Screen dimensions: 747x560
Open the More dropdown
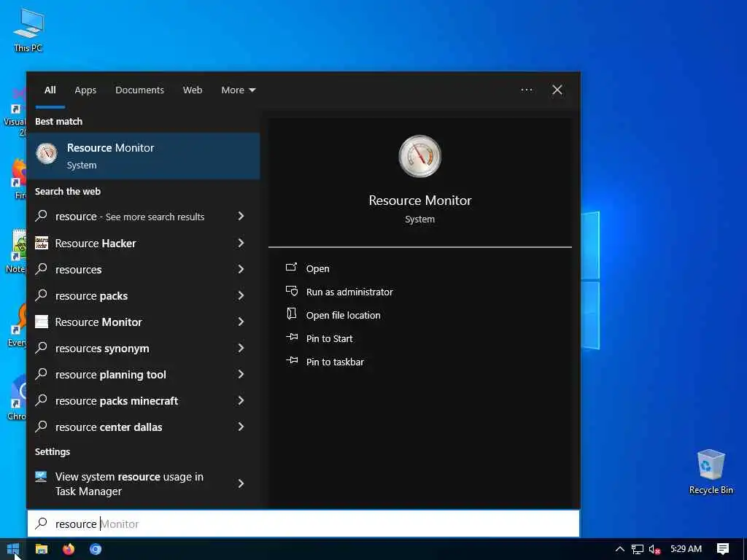click(239, 90)
